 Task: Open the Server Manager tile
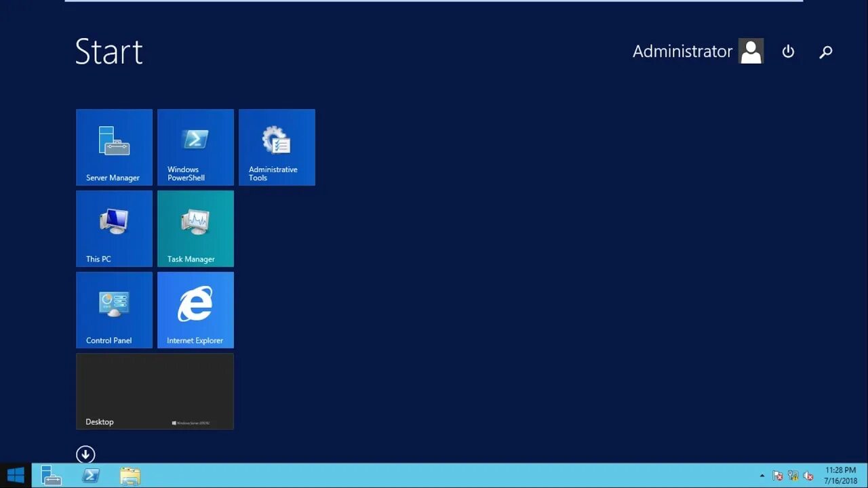114,147
